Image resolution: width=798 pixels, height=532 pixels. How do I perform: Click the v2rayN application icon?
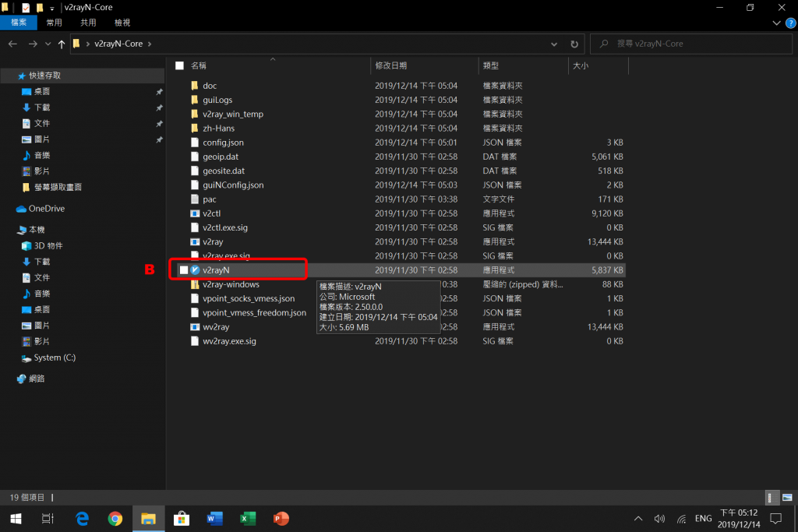195,270
